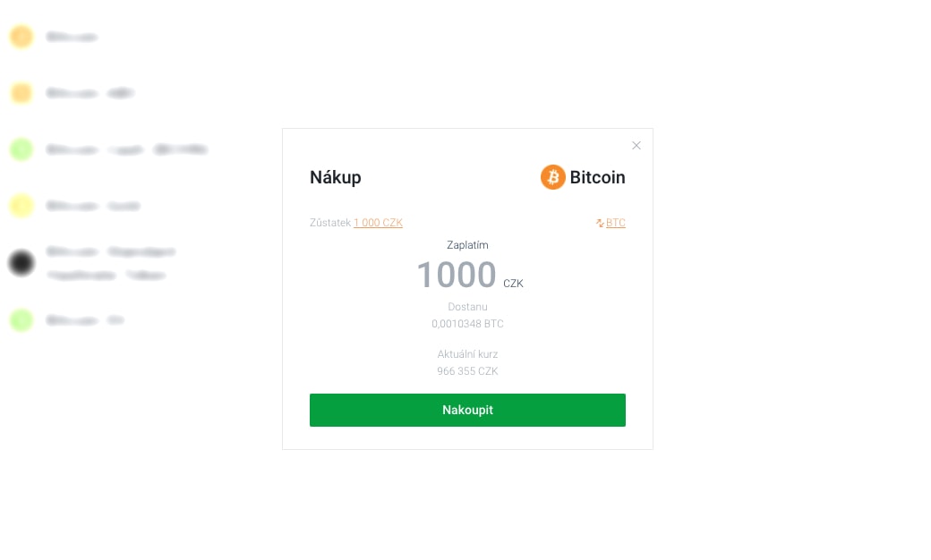The height and width of the screenshot is (560, 931).
Task: Click the Bitcoin title text
Action: (x=597, y=177)
